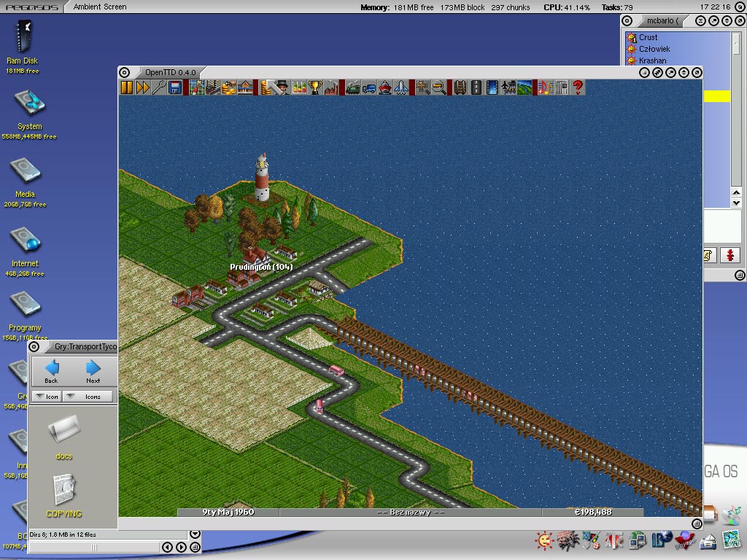Image resolution: width=747 pixels, height=560 pixels.
Task: Open the landscaping tools
Action: 525,87
